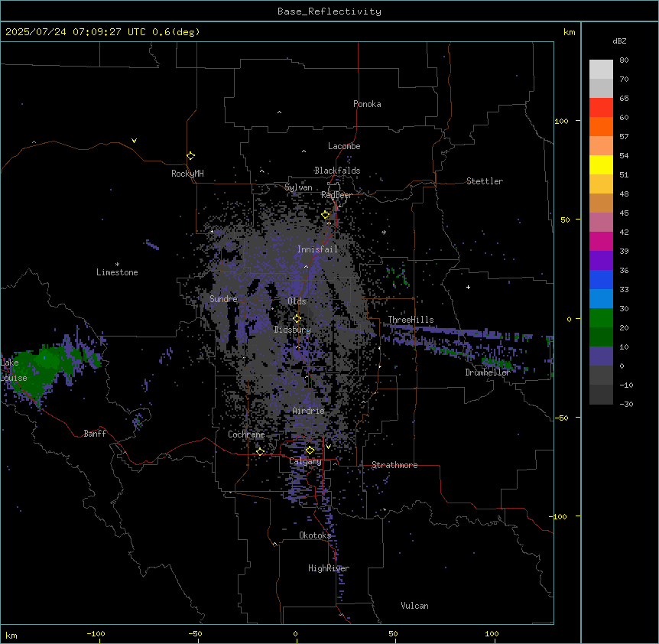Viewport: 659px width, 644px height.
Task: Click the dBZ legend heading
Action: pos(619,41)
